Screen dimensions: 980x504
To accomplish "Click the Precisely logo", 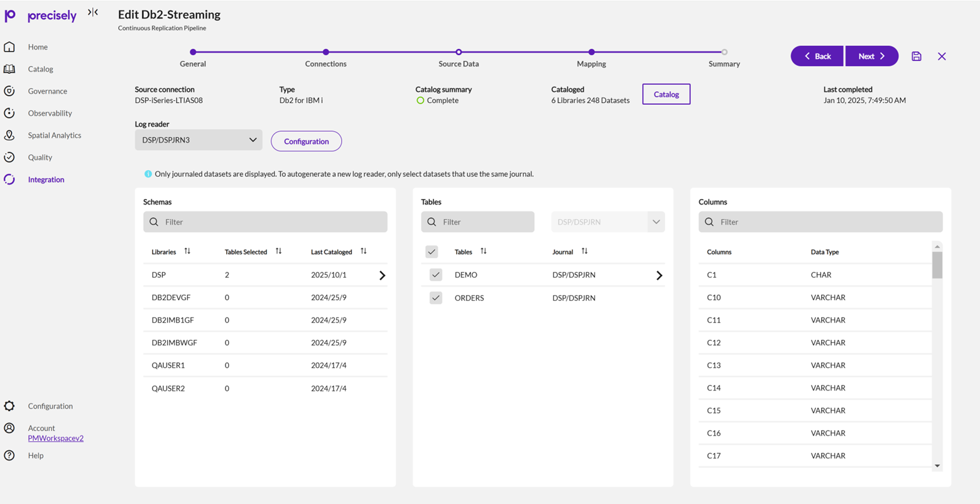I will (x=40, y=15).
